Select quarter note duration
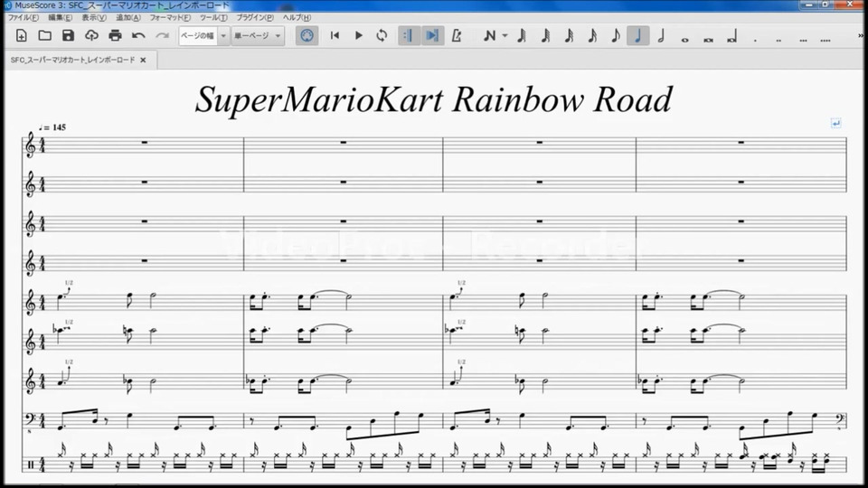868x488 pixels. (638, 36)
